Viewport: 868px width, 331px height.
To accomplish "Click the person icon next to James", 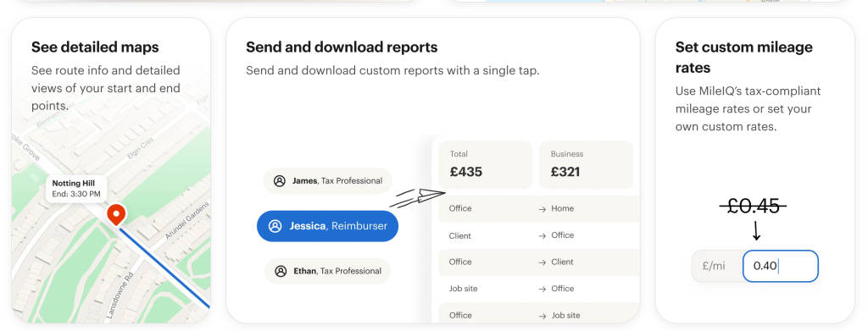I will click(280, 180).
